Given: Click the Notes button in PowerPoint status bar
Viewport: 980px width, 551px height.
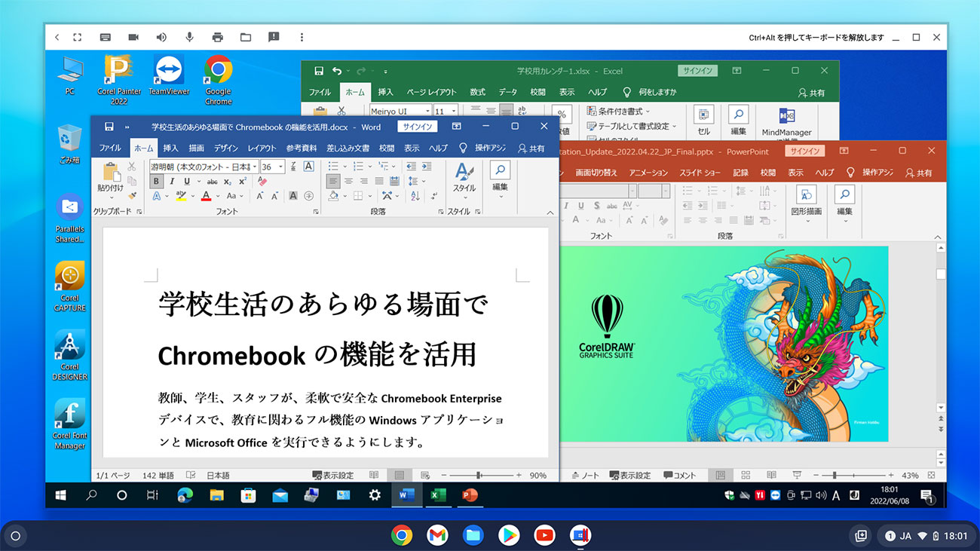Looking at the screenshot, I should tap(586, 476).
